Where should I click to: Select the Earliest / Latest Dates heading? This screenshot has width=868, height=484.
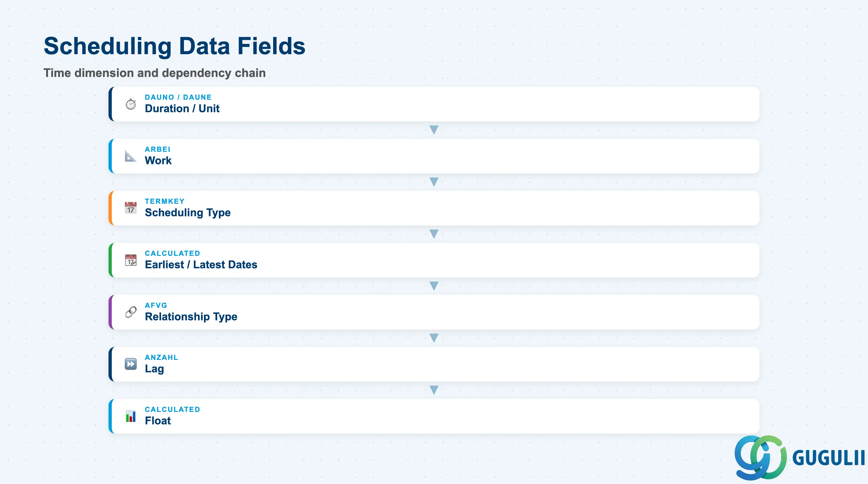click(201, 264)
